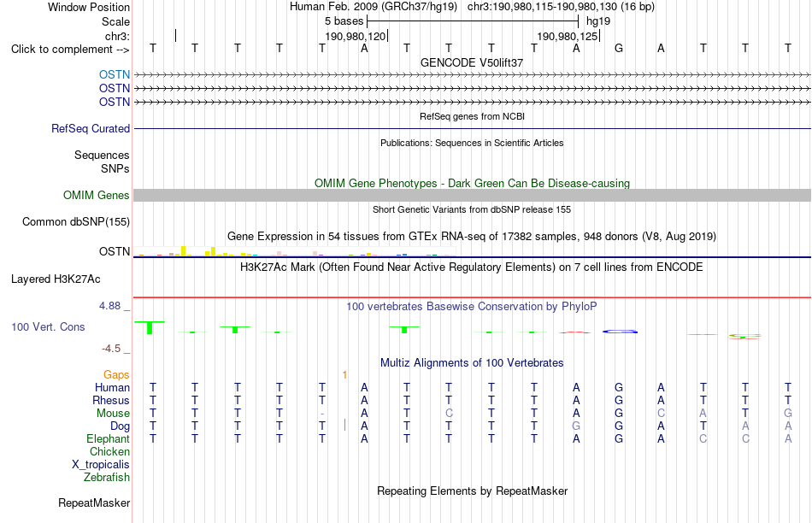Image resolution: width=812 pixels, height=523 pixels.
Task: Click the 4.88 PhyloP upper scale value
Action: pos(109,306)
